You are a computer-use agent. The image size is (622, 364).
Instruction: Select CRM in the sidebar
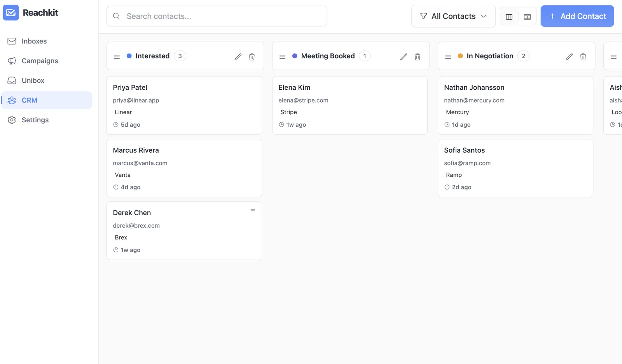(47, 100)
